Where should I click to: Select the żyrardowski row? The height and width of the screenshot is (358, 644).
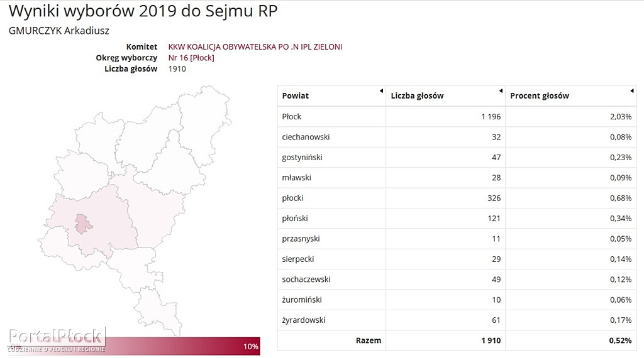click(457, 320)
